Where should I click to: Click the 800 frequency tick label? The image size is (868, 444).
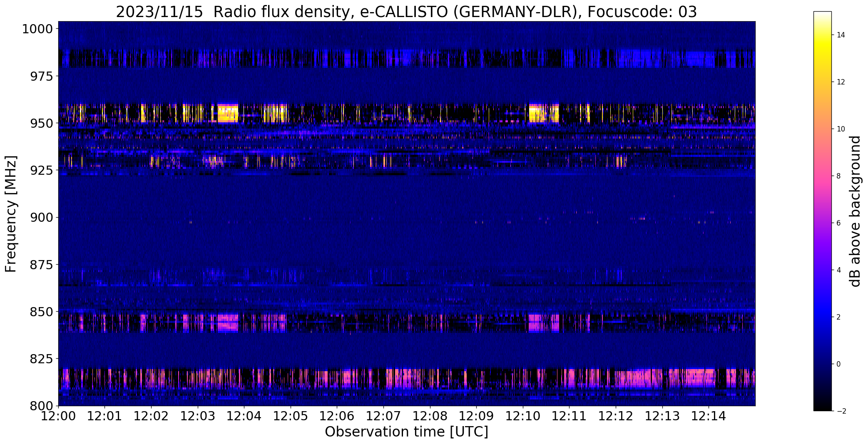coord(41,406)
